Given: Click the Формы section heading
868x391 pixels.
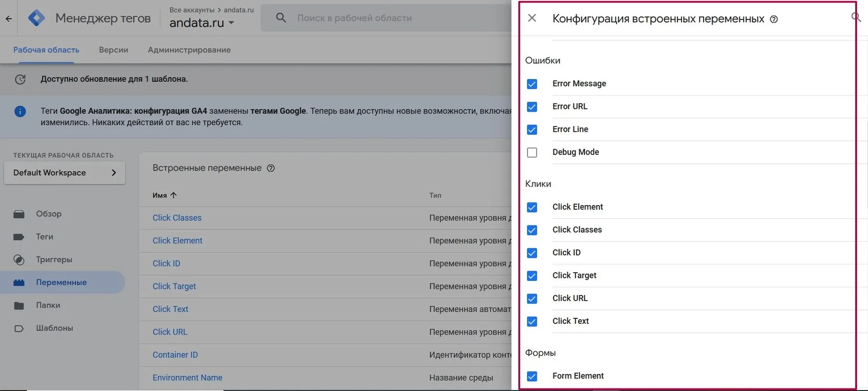Looking at the screenshot, I should tap(540, 353).
